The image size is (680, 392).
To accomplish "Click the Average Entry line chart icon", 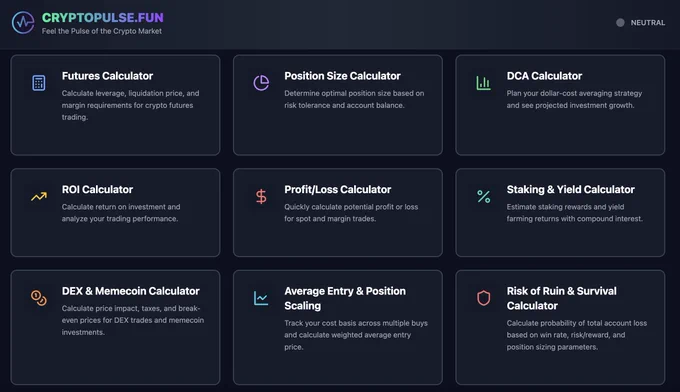I will point(261,298).
